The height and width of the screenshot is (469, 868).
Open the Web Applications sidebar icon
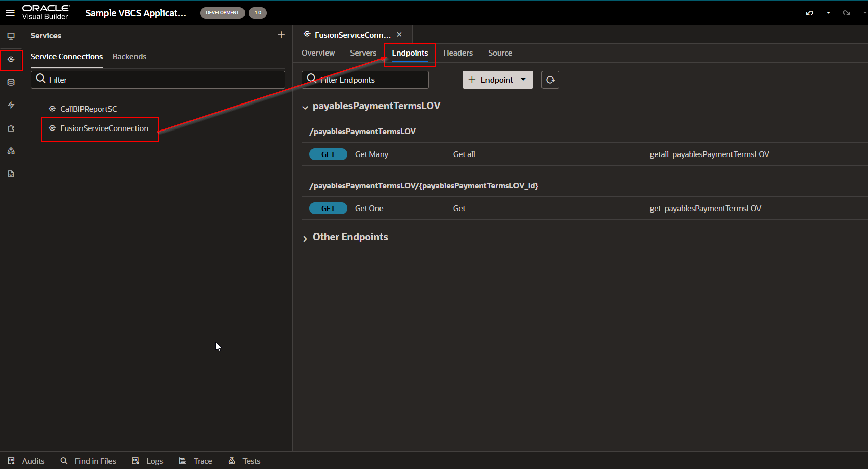11,36
